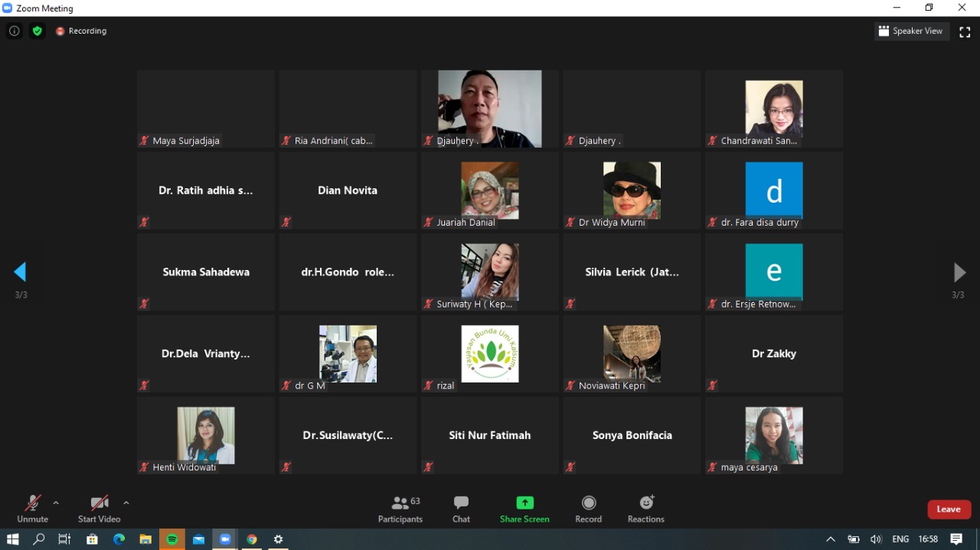Open the meeting information icon
This screenshot has height=550, width=980.
(x=14, y=31)
